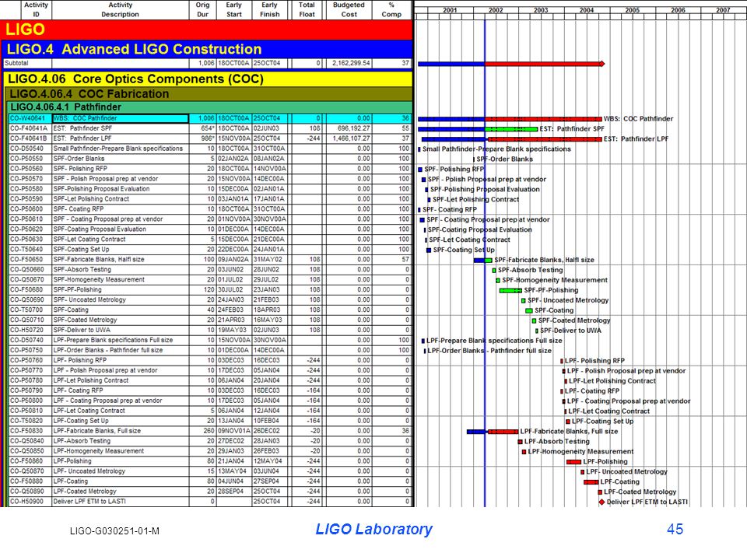The width and height of the screenshot is (747, 560).
Task: Click budgeted cost 696,192.27
Action: 353,128
